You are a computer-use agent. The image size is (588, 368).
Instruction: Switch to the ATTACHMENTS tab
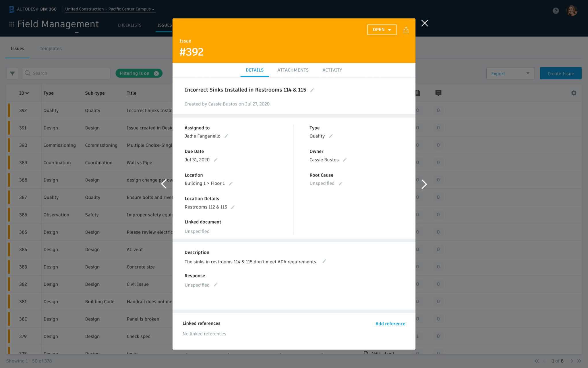coord(293,70)
